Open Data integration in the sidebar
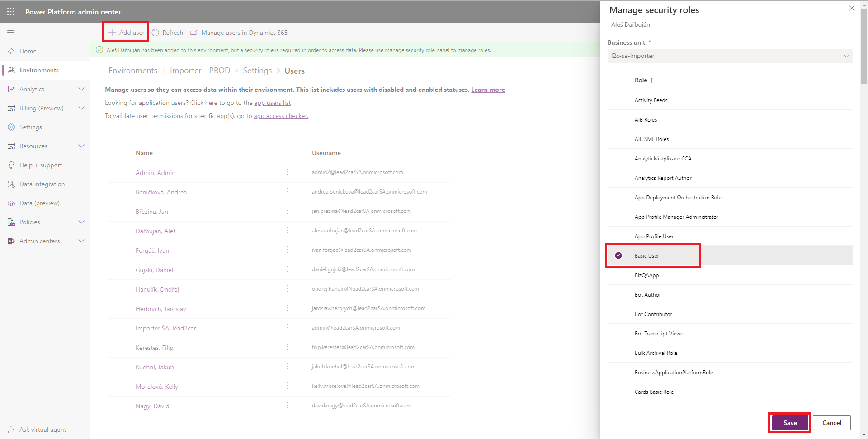Image resolution: width=868 pixels, height=439 pixels. pos(42,184)
